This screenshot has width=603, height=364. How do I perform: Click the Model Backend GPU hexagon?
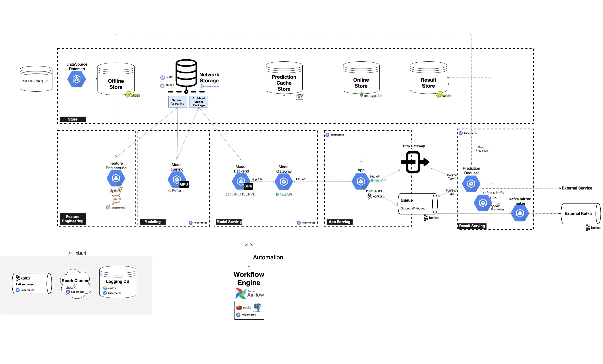[x=241, y=181]
